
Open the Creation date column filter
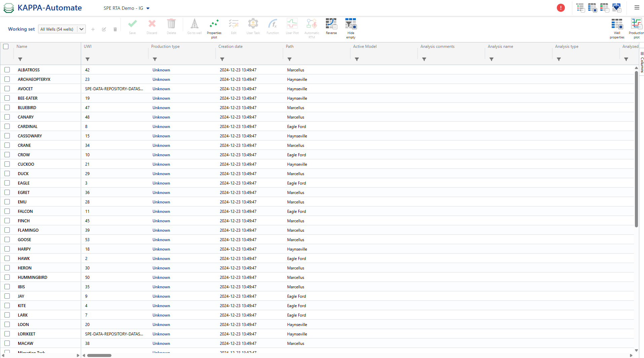click(222, 59)
